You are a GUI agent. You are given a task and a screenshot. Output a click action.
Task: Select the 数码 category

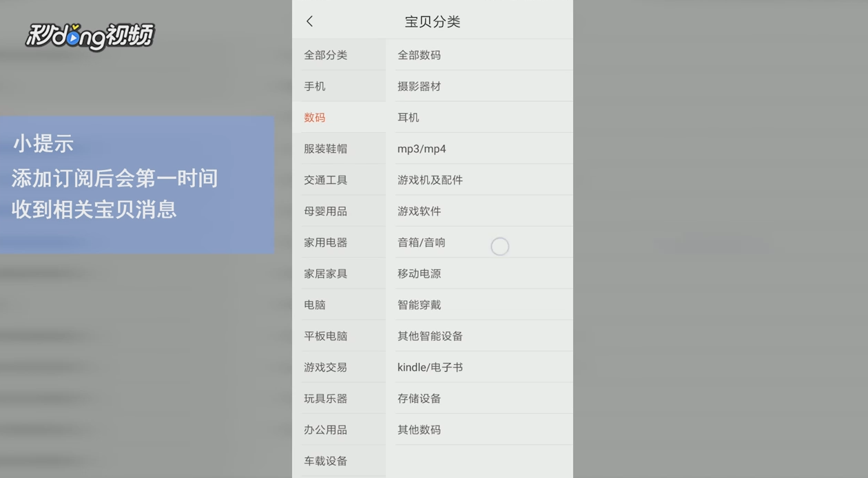pos(314,117)
